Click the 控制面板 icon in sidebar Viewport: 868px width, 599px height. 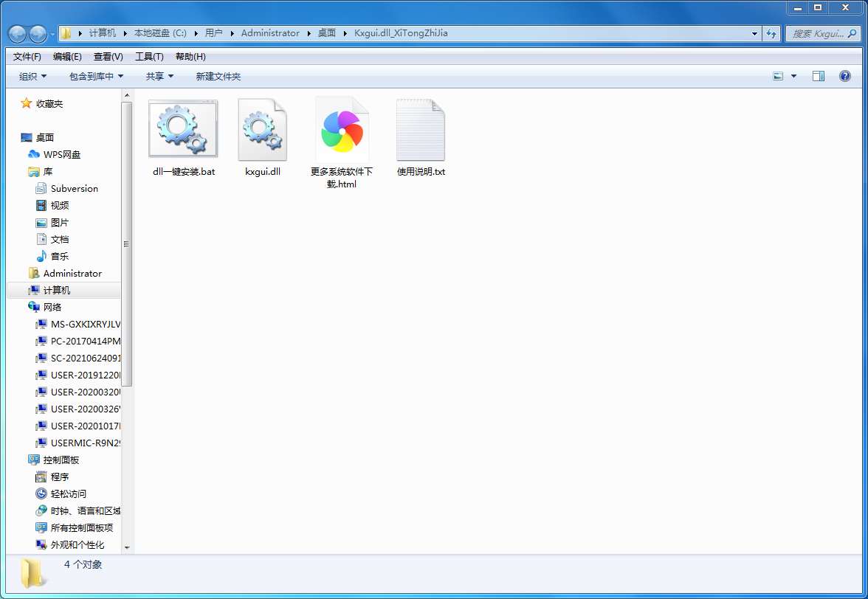pyautogui.click(x=34, y=460)
